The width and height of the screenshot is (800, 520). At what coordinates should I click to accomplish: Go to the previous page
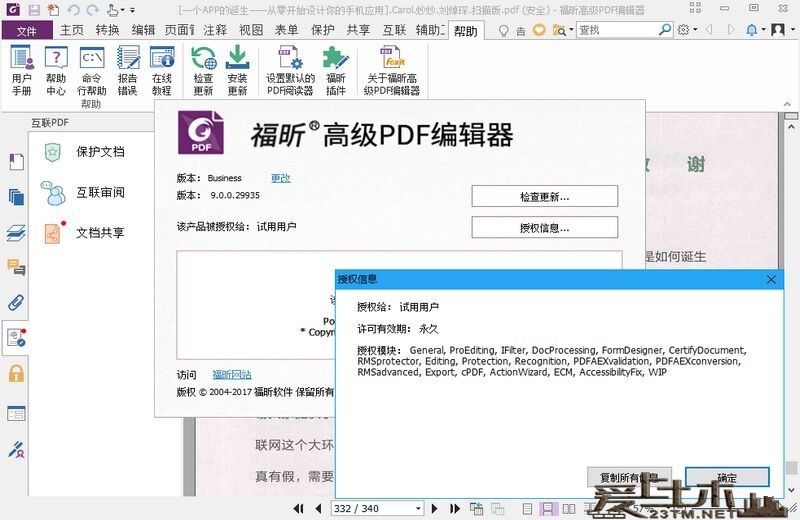[319, 508]
